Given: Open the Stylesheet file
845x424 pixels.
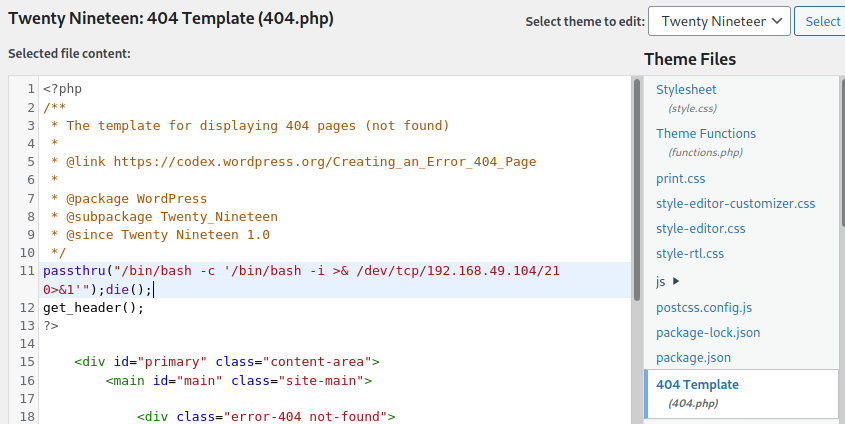Looking at the screenshot, I should [x=686, y=89].
